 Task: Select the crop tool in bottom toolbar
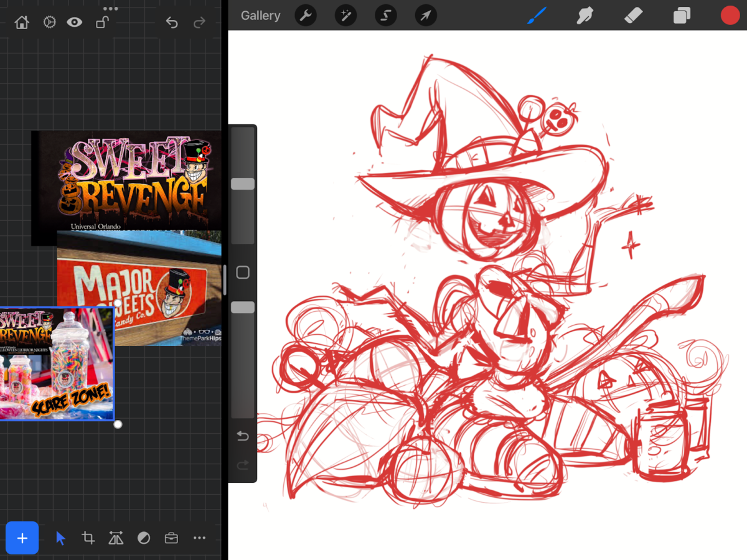pyautogui.click(x=88, y=538)
